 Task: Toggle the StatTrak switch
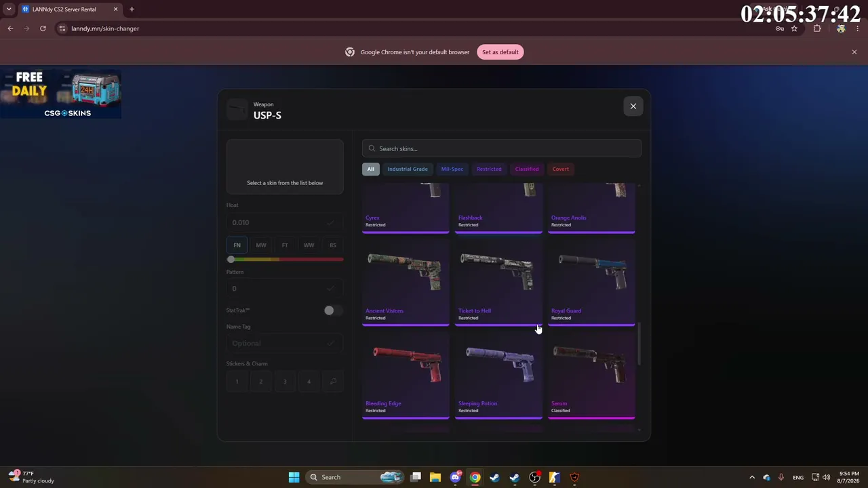(333, 310)
